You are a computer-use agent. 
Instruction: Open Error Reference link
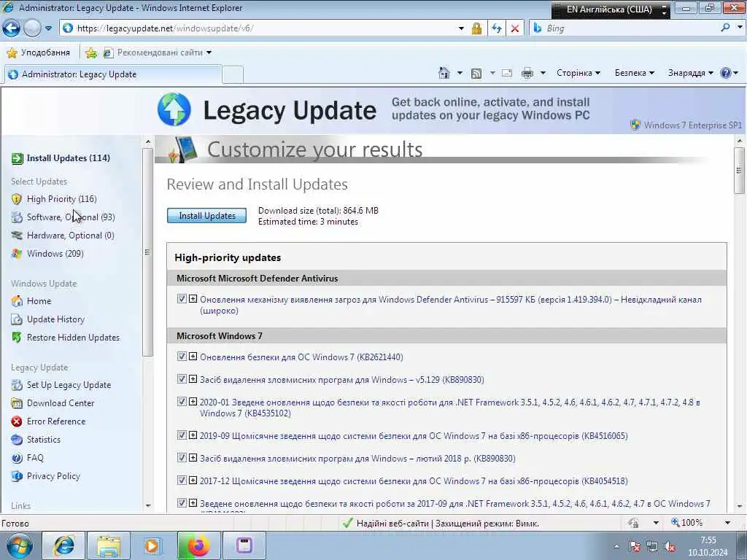pyautogui.click(x=55, y=421)
